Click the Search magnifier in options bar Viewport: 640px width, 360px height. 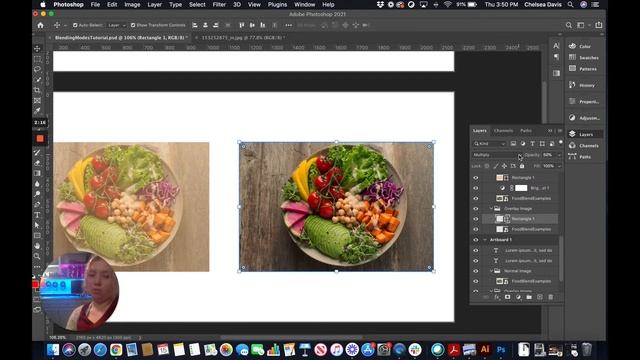pos(569,25)
